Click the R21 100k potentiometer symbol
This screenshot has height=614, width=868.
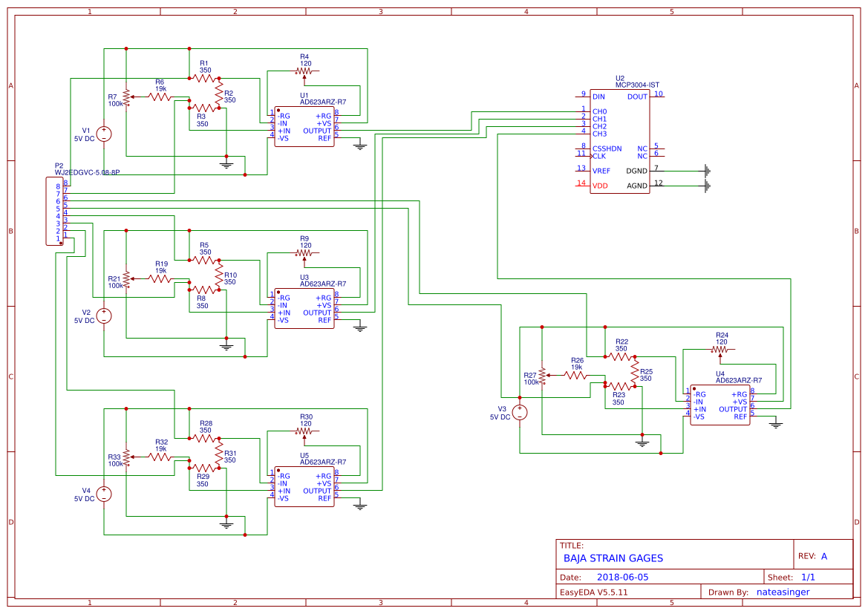point(127,279)
